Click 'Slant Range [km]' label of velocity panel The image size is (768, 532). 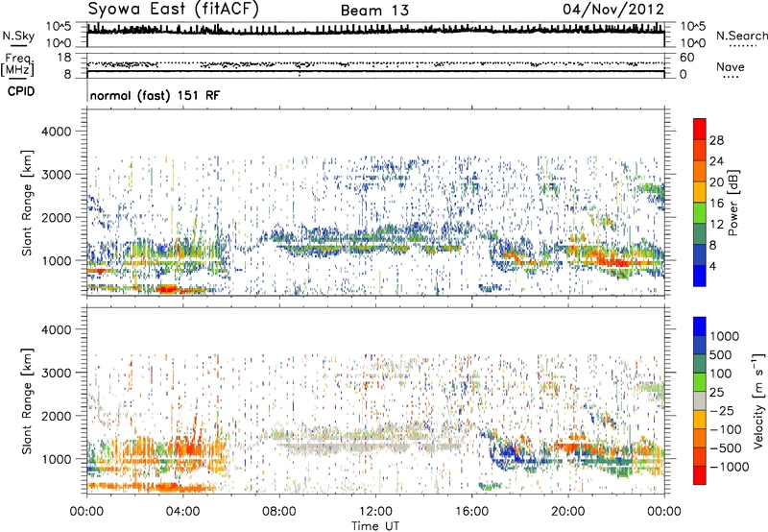tap(27, 400)
